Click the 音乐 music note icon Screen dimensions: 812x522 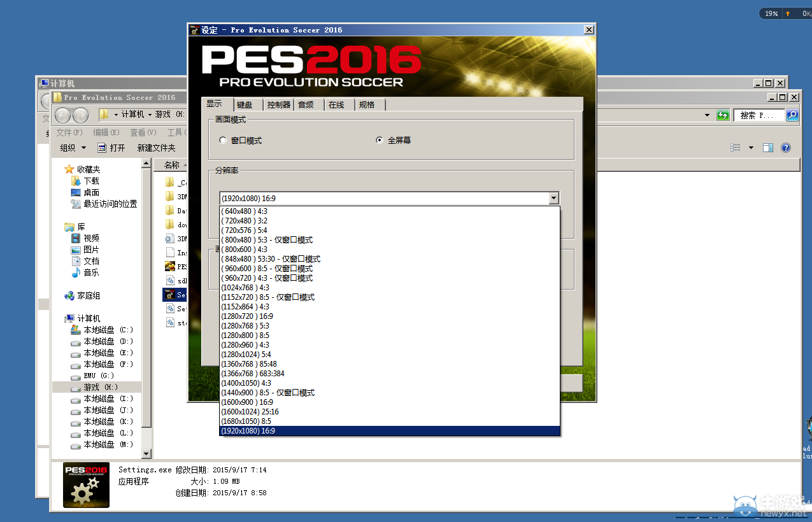pyautogui.click(x=76, y=272)
